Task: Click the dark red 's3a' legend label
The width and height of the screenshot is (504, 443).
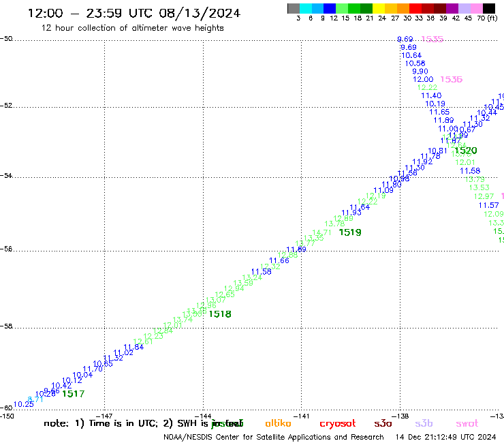Action: coord(383,423)
